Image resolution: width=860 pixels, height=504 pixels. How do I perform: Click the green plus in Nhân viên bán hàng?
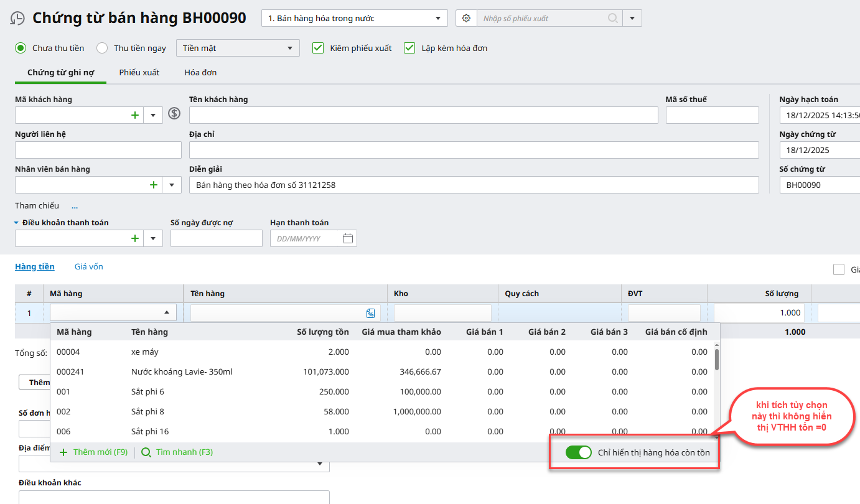coord(153,185)
